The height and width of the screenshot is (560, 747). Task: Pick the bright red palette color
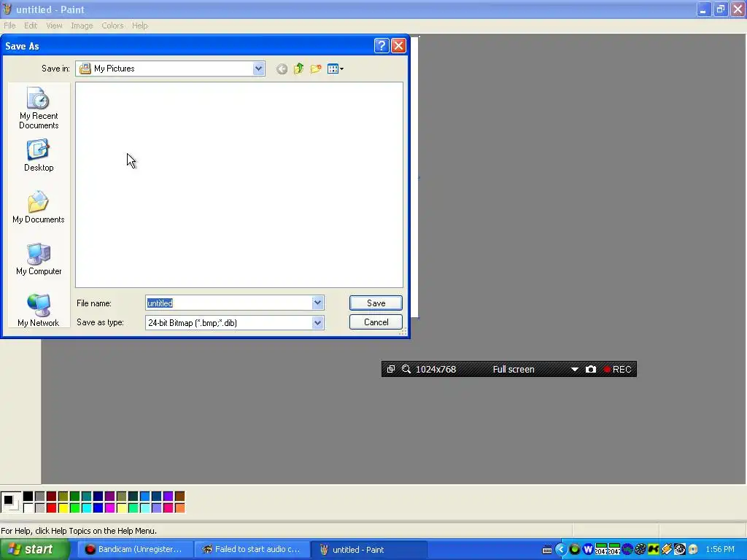tap(52, 508)
